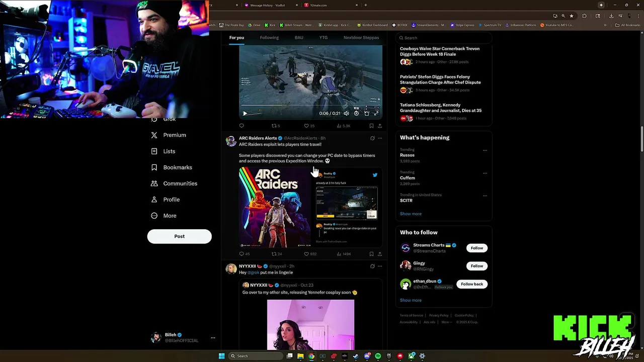Follow Gingy
The height and width of the screenshot is (362, 644).
[477, 266]
